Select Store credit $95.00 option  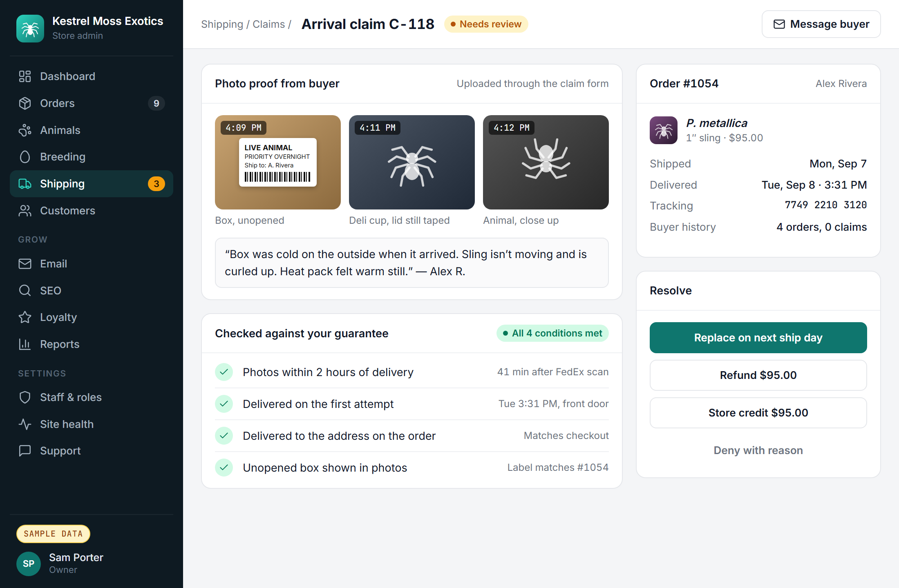[x=758, y=413]
